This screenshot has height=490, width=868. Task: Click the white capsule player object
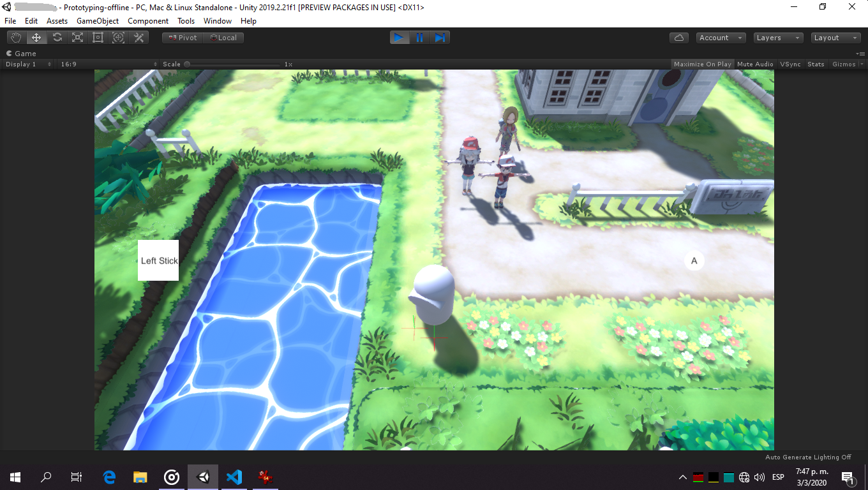[434, 295]
